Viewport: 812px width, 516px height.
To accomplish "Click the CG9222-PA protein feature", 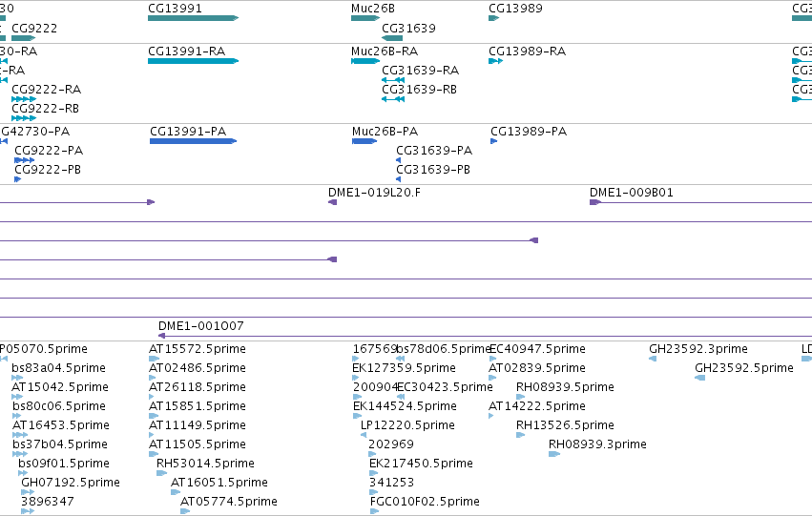I will pyautogui.click(x=25, y=160).
